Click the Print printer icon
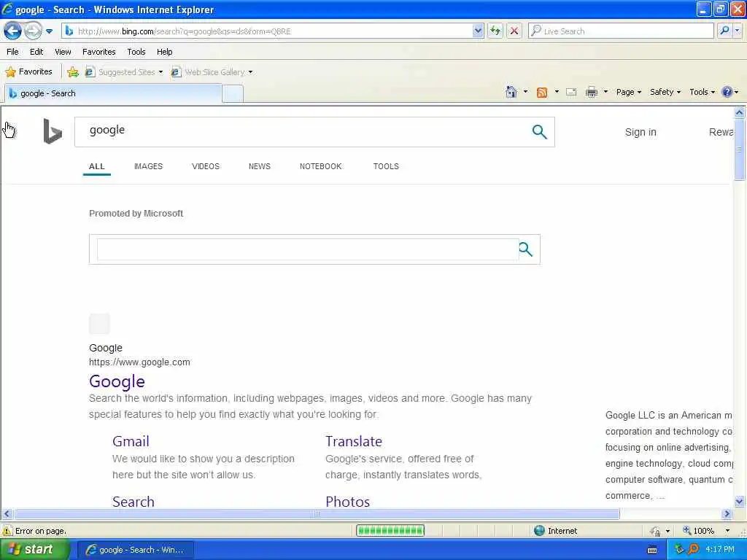747x560 pixels. point(592,92)
